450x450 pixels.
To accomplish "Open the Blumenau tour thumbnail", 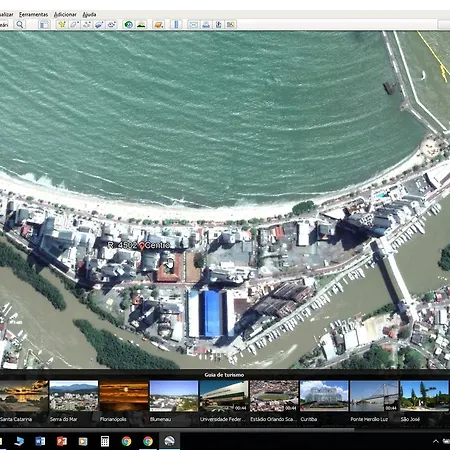I will coord(174,396).
